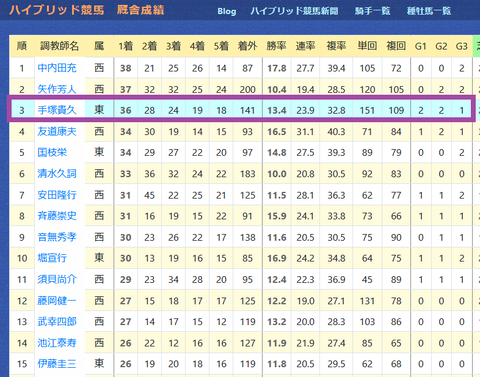The image size is (480, 377).
Task: Sort by the 複回 column header
Action: point(396,46)
